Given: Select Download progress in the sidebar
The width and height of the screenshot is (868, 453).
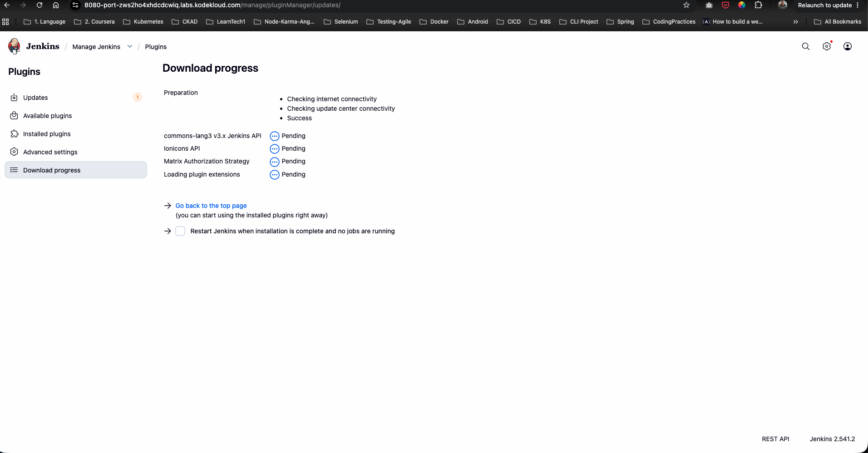Looking at the screenshot, I should pyautogui.click(x=76, y=170).
